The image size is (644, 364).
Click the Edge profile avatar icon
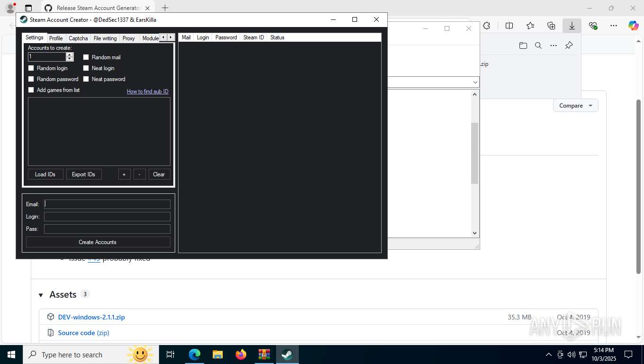point(10,8)
